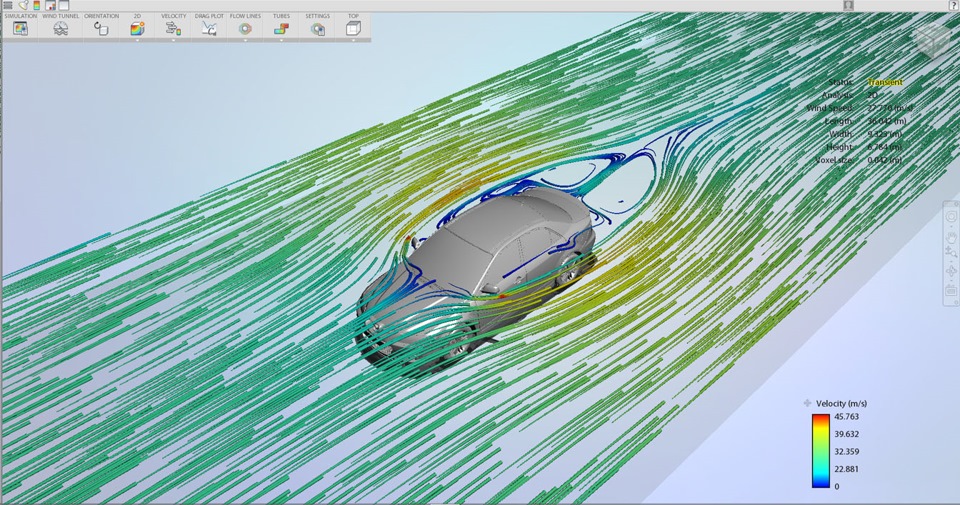Click the Transient status value
Screen dimensions: 960x505
[885, 82]
